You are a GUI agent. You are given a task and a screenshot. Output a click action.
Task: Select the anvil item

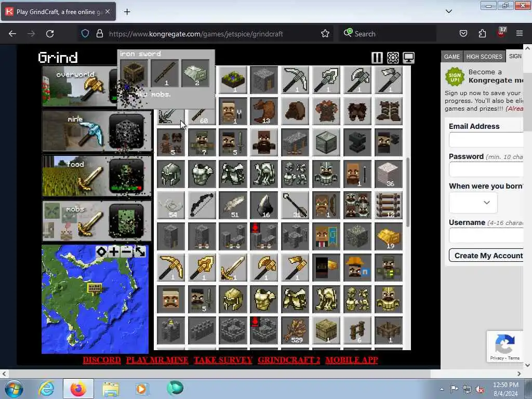[x=357, y=142]
